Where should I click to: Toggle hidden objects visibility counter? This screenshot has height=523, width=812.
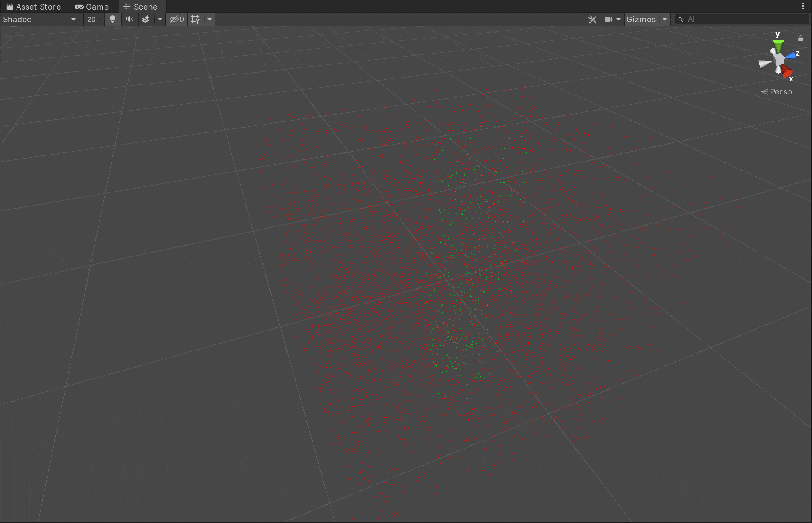177,19
